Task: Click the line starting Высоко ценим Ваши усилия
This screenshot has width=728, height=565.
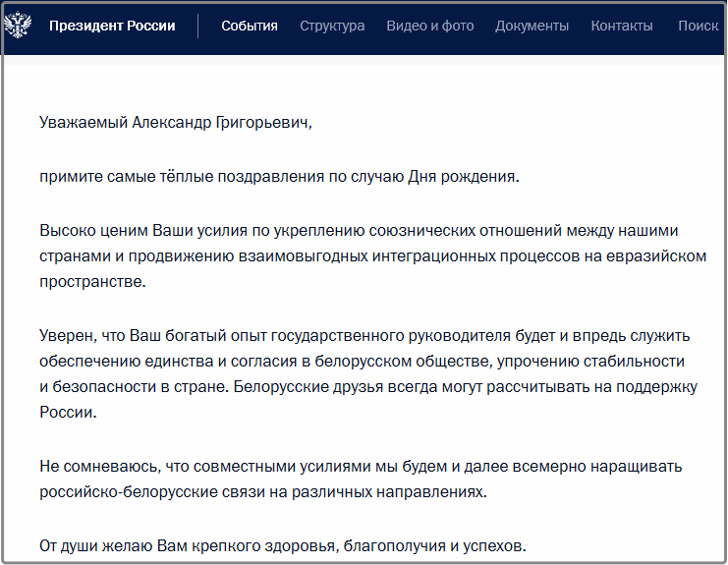Action: tap(359, 231)
